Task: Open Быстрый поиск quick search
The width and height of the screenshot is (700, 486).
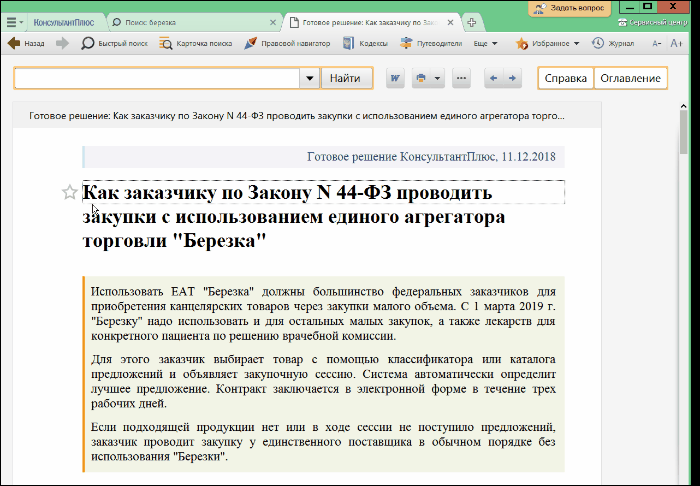Action: [x=114, y=43]
